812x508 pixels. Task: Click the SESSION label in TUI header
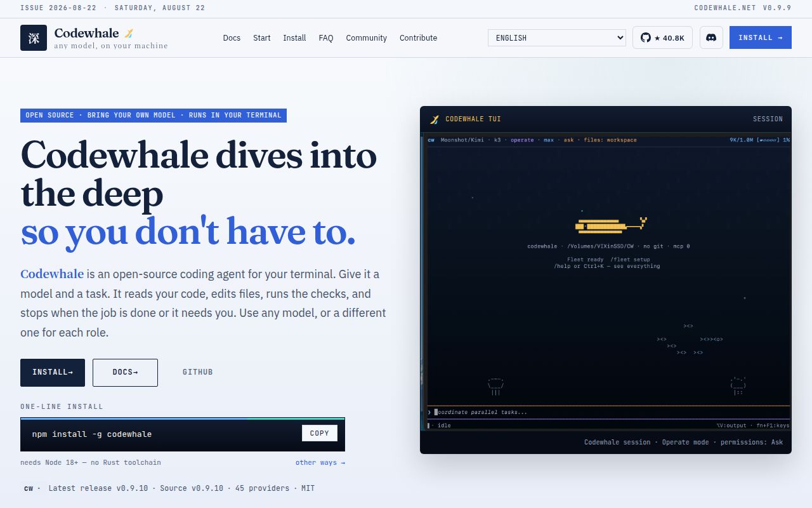768,119
